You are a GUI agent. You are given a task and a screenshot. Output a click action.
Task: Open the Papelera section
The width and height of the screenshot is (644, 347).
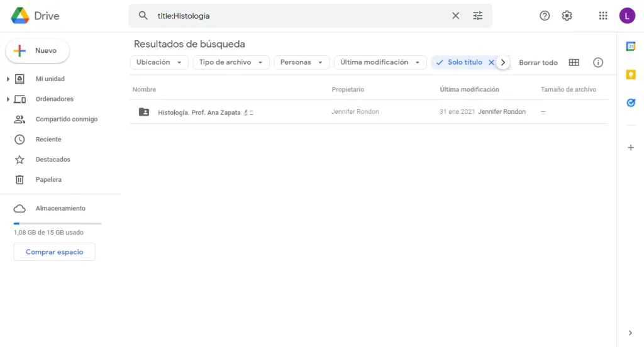[x=48, y=180]
